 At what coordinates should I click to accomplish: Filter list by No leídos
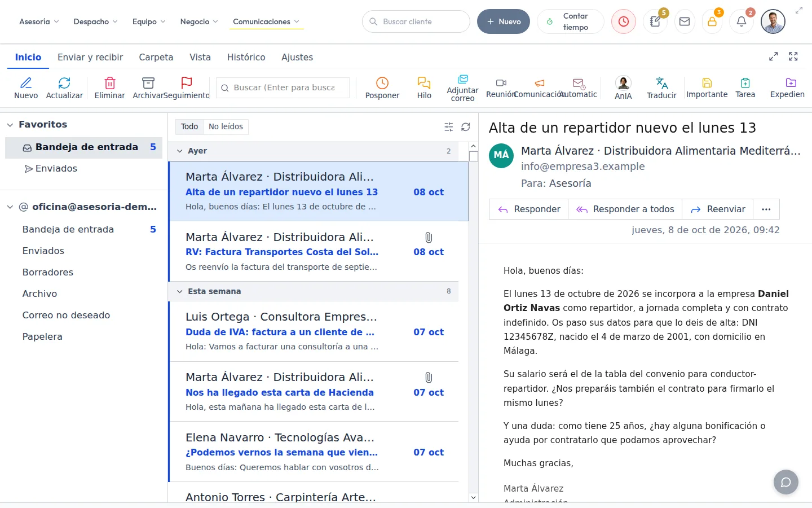pos(226,126)
